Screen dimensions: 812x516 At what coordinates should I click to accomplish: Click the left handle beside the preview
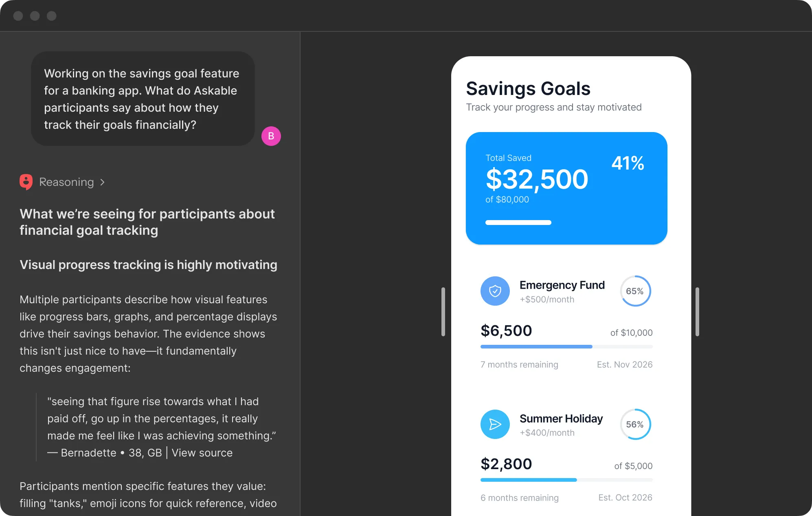point(443,312)
